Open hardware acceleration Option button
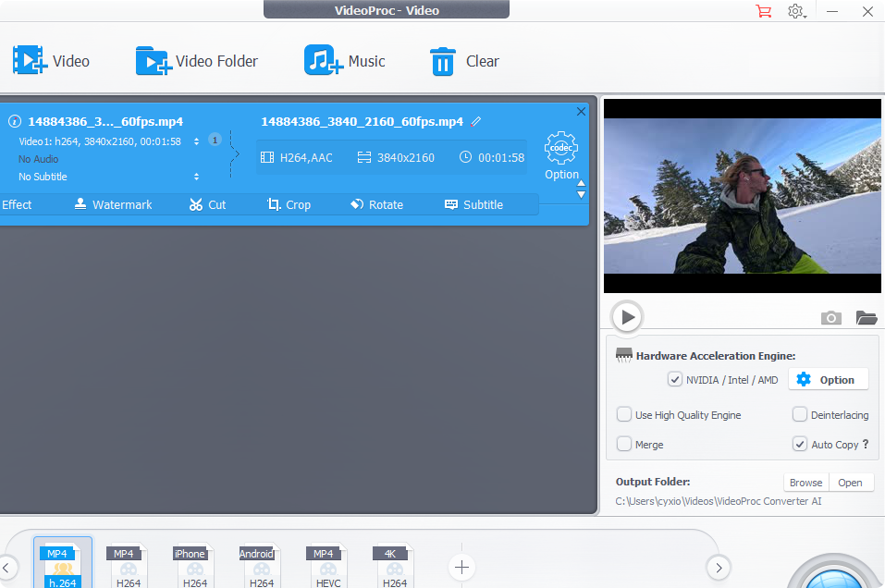The width and height of the screenshot is (885, 588). pyautogui.click(x=828, y=380)
